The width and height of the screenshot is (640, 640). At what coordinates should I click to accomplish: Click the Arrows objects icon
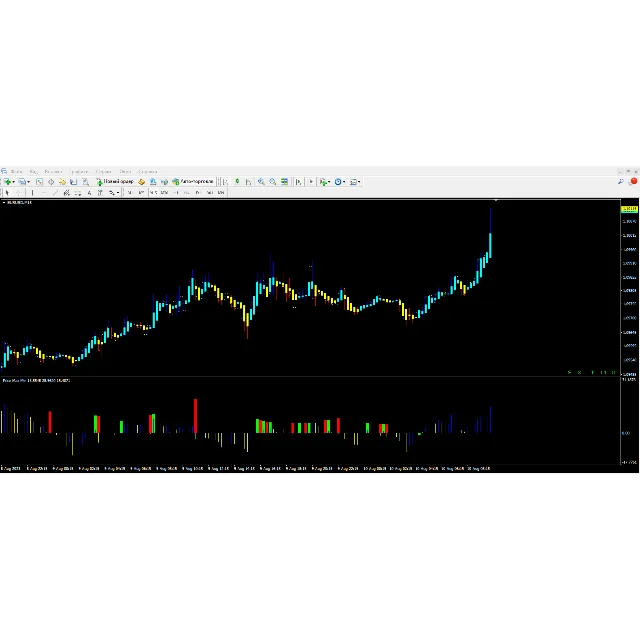111,193
